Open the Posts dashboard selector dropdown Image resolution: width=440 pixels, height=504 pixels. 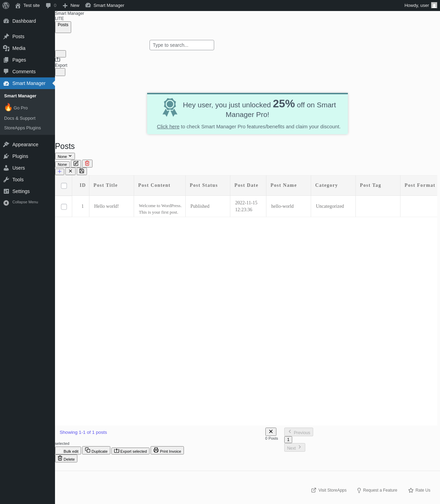(x=63, y=27)
